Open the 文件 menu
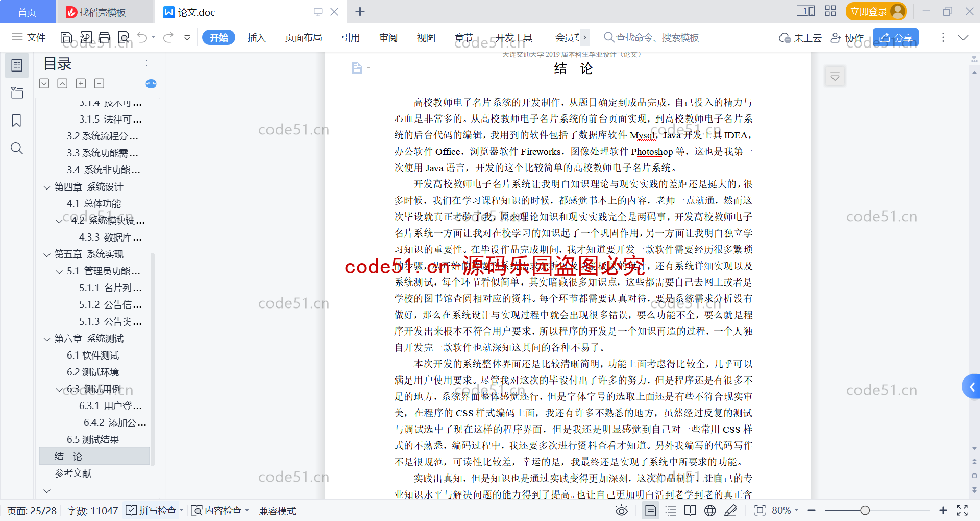The image size is (980, 521). click(29, 37)
